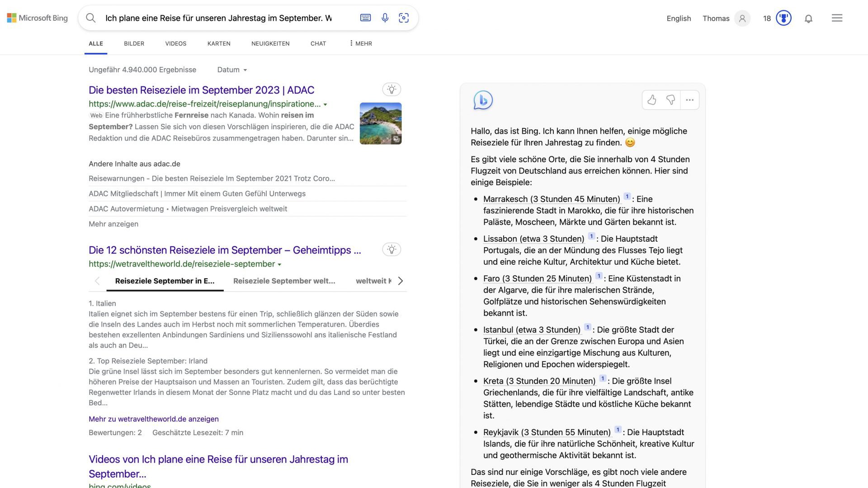This screenshot has width=868, height=488.
Task: Open the MEHR menu
Action: coord(361,43)
